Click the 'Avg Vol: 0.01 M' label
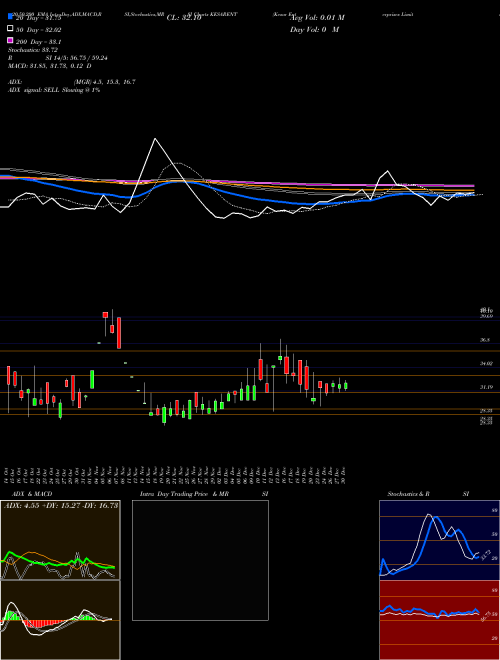Screen dimensions: 500x660 click(318, 17)
